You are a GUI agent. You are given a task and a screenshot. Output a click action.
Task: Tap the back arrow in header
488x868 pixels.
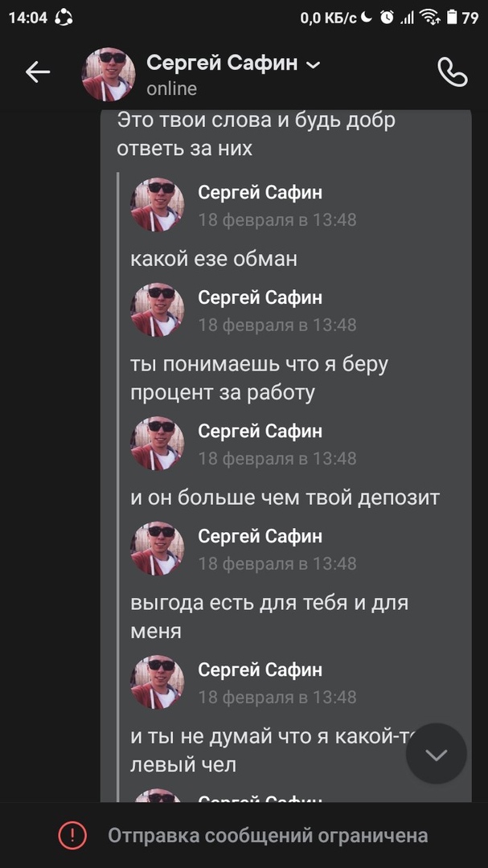(38, 73)
